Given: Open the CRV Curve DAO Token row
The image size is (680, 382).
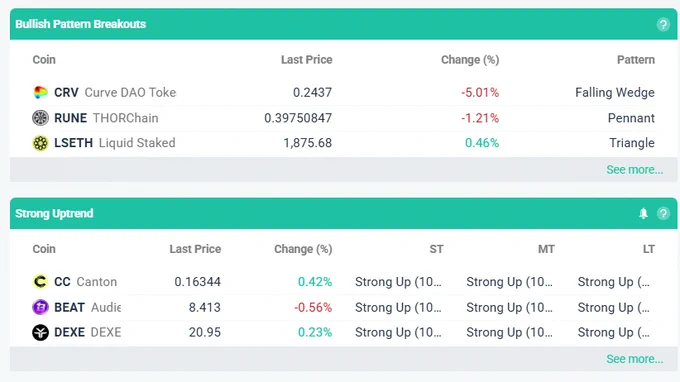Looking at the screenshot, I should click(343, 92).
